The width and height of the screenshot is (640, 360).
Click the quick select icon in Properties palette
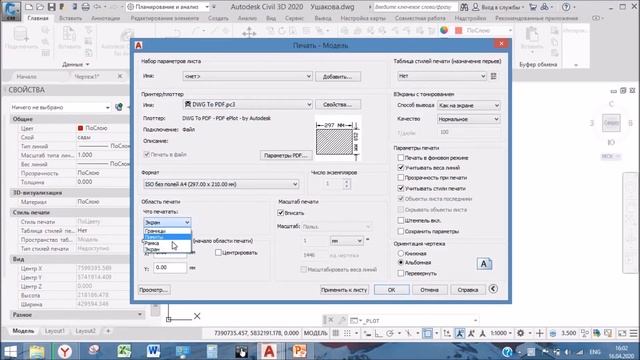click(x=119, y=107)
